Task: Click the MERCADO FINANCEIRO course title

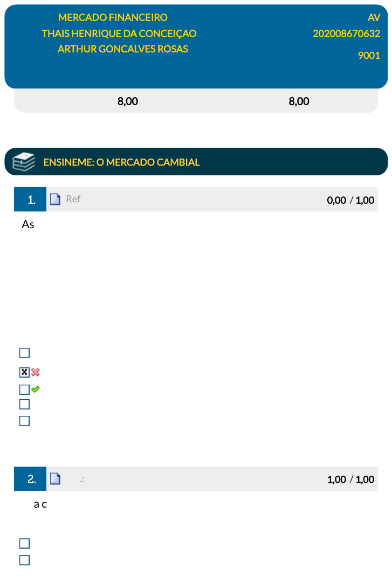Action: 113,17
